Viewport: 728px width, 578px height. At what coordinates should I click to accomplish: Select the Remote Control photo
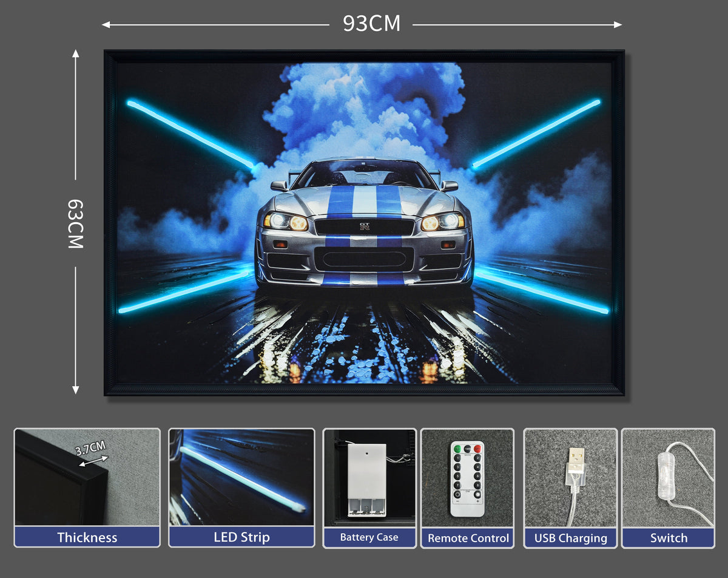pyautogui.click(x=467, y=477)
